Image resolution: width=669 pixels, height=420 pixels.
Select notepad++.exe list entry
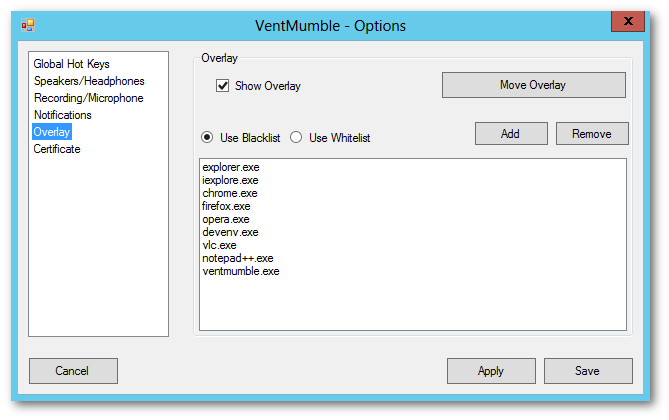click(x=238, y=258)
